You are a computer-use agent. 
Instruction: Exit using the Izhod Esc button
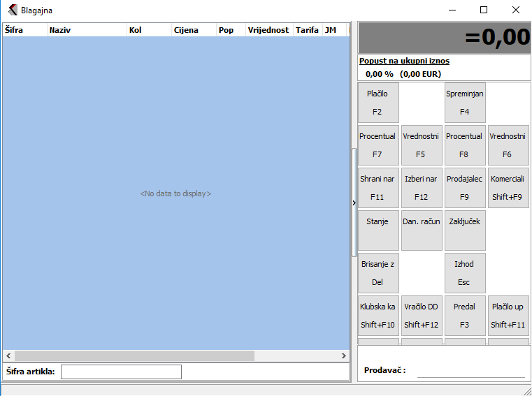[x=465, y=273]
